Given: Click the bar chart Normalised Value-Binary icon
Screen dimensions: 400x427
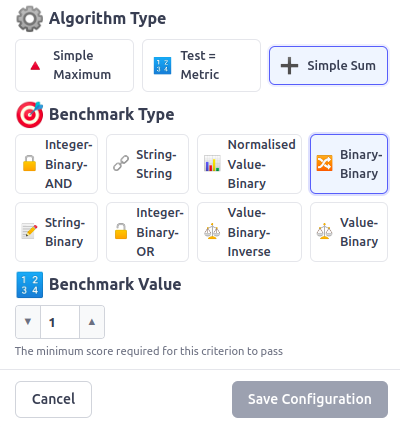Looking at the screenshot, I should click(212, 163).
